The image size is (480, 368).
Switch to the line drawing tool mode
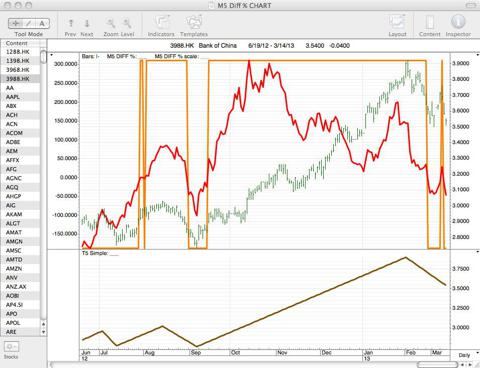[29, 23]
